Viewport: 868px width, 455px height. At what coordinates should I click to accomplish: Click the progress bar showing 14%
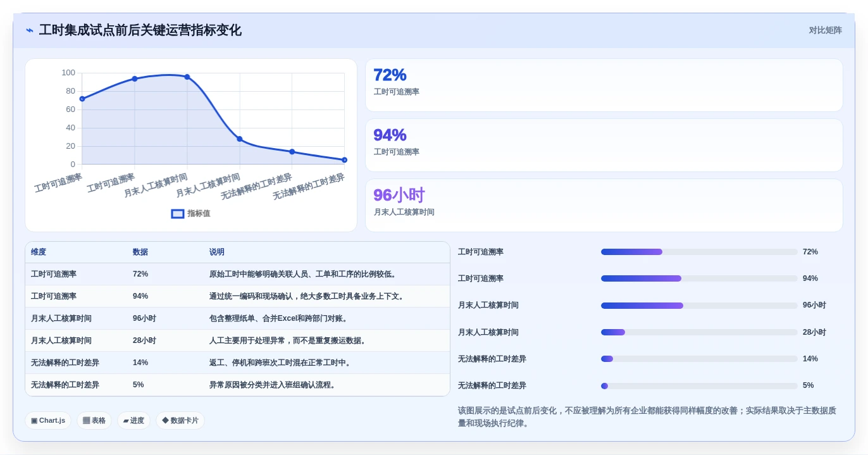point(699,359)
